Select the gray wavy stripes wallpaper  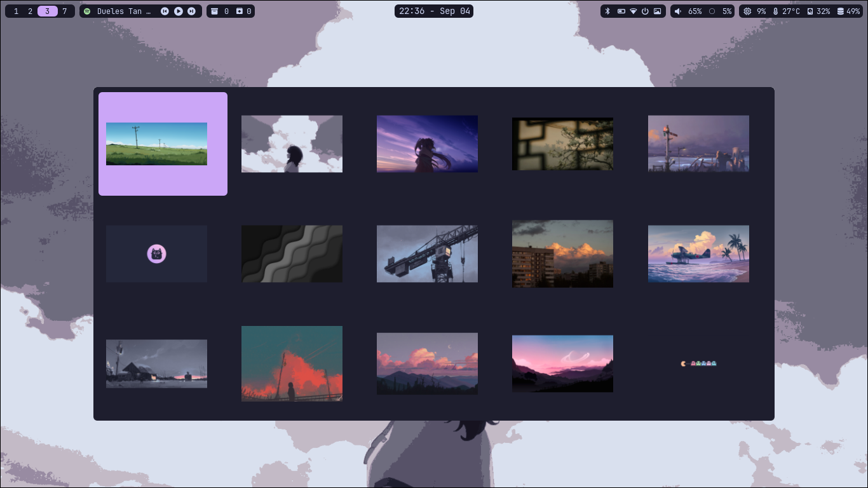(292, 254)
